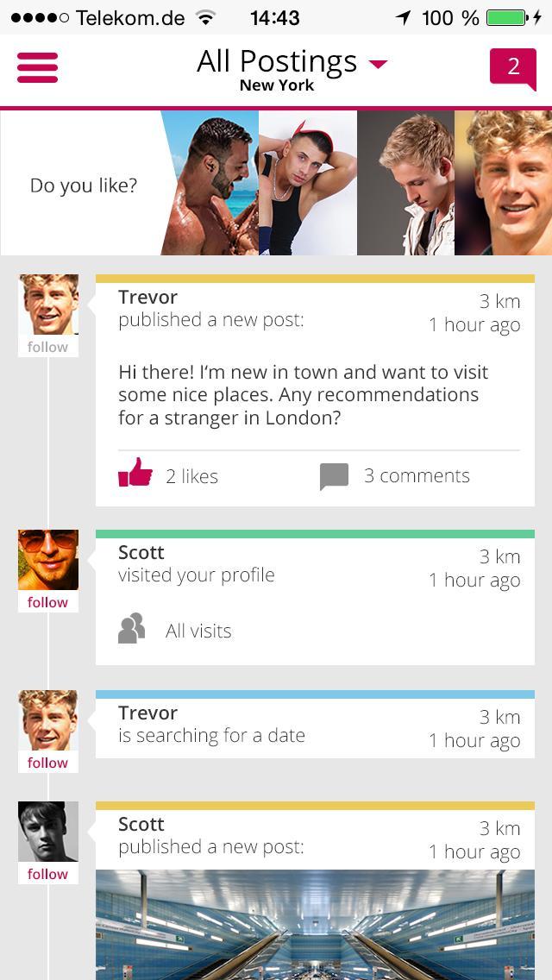Like Trevor's post with thumbs-up icon
Viewport: 552px width, 980px height.
[x=135, y=474]
